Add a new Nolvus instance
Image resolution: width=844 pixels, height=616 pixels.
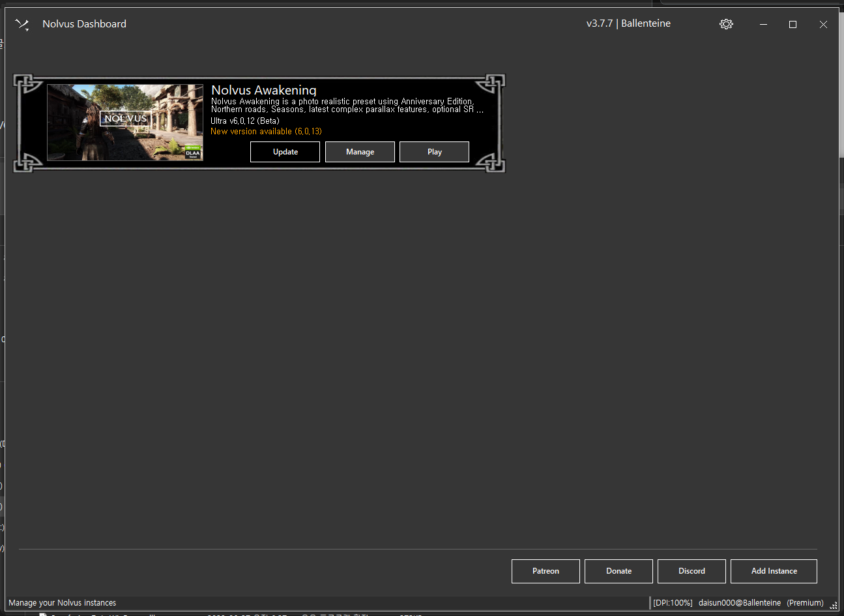pyautogui.click(x=774, y=571)
